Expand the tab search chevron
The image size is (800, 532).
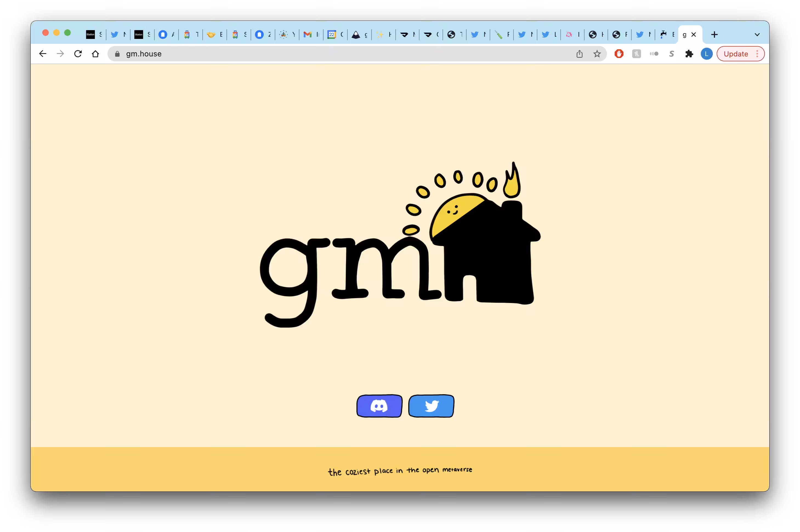[757, 34]
